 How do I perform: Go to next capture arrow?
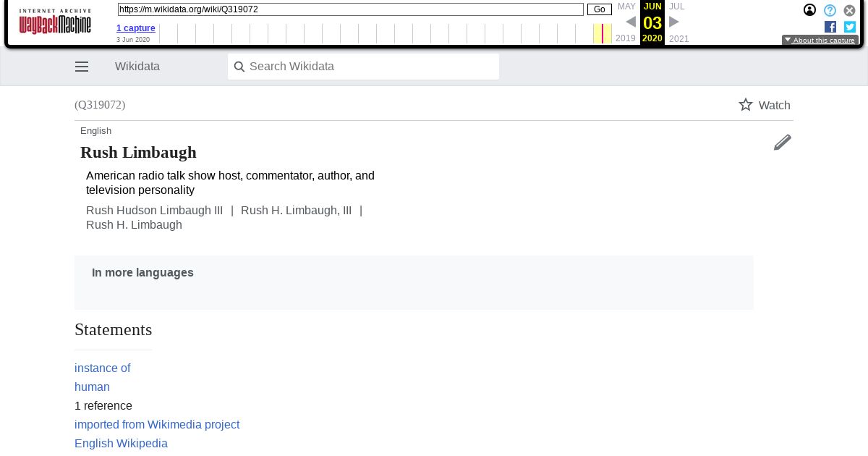pyautogui.click(x=674, y=22)
